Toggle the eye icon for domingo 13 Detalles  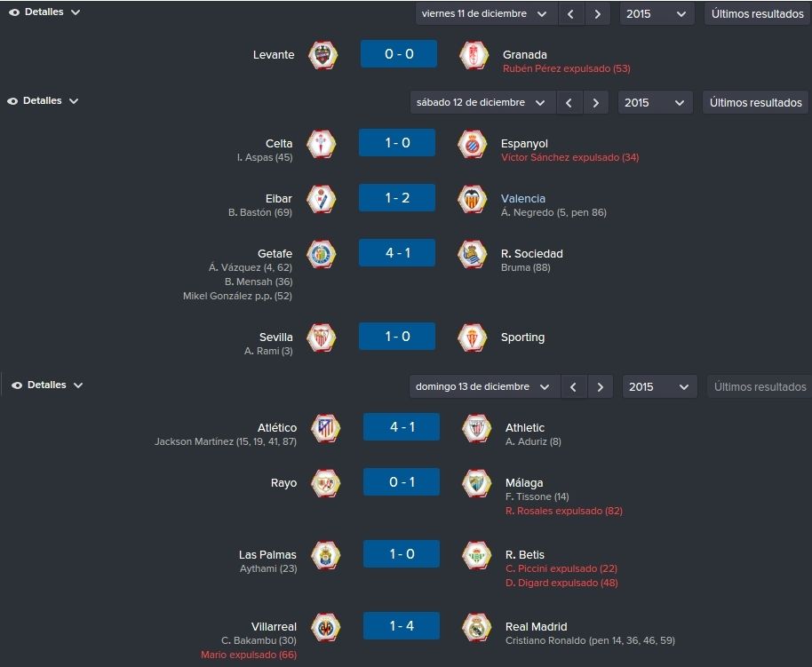pos(17,385)
